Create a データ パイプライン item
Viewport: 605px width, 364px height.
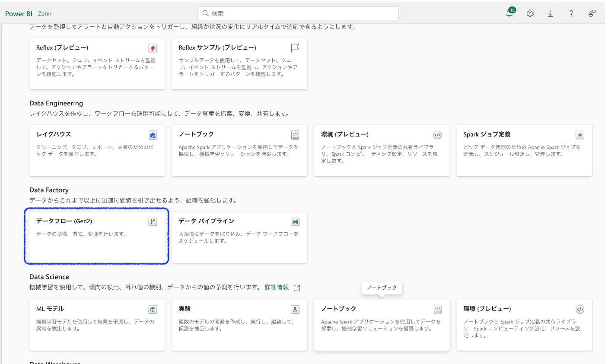(239, 237)
